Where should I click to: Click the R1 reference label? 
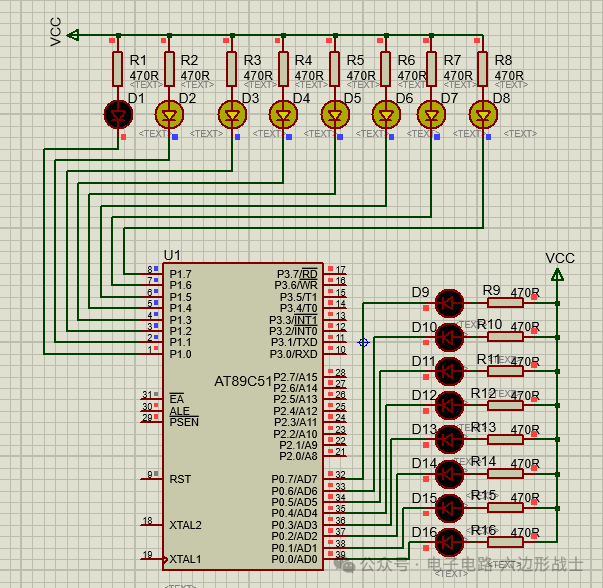point(138,60)
